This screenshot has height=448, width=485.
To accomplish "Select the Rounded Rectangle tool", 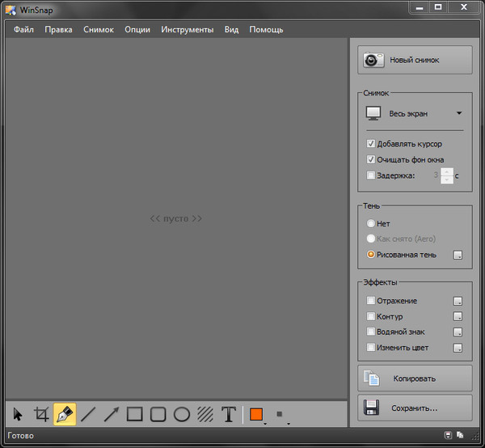I will click(158, 415).
